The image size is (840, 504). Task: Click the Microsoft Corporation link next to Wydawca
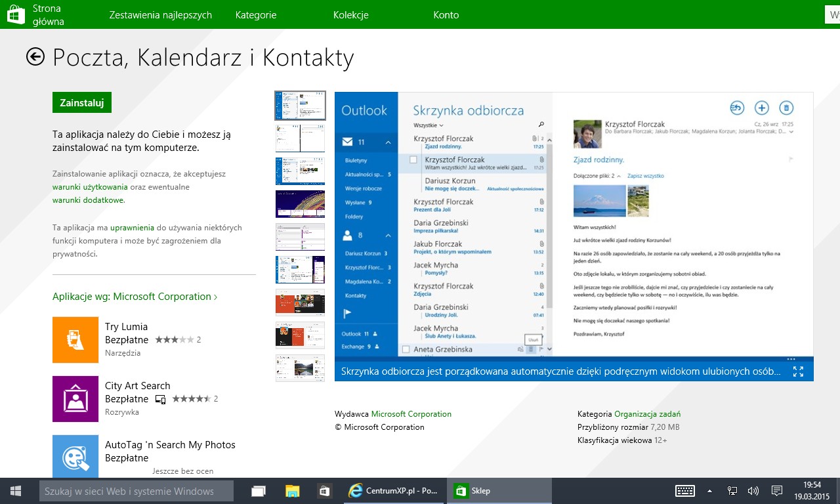(411, 414)
